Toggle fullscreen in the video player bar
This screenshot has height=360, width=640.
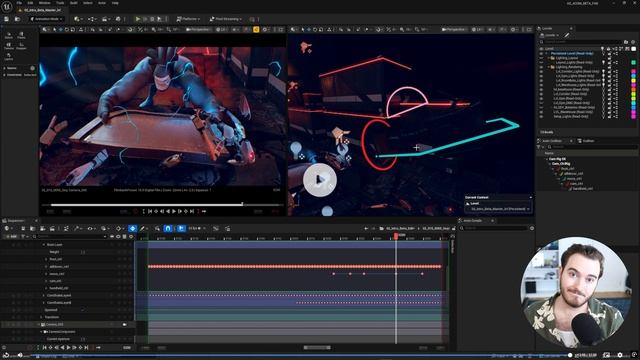634,355
